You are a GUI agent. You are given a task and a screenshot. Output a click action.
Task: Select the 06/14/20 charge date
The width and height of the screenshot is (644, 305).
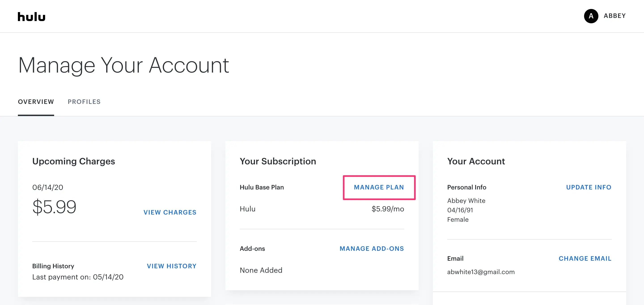pyautogui.click(x=48, y=187)
